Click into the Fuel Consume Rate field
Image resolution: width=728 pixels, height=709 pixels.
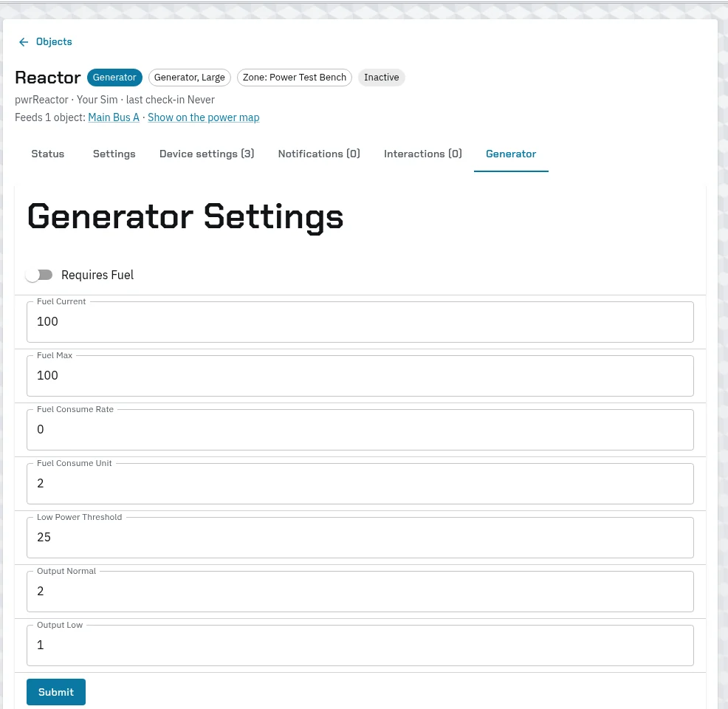[x=360, y=430]
